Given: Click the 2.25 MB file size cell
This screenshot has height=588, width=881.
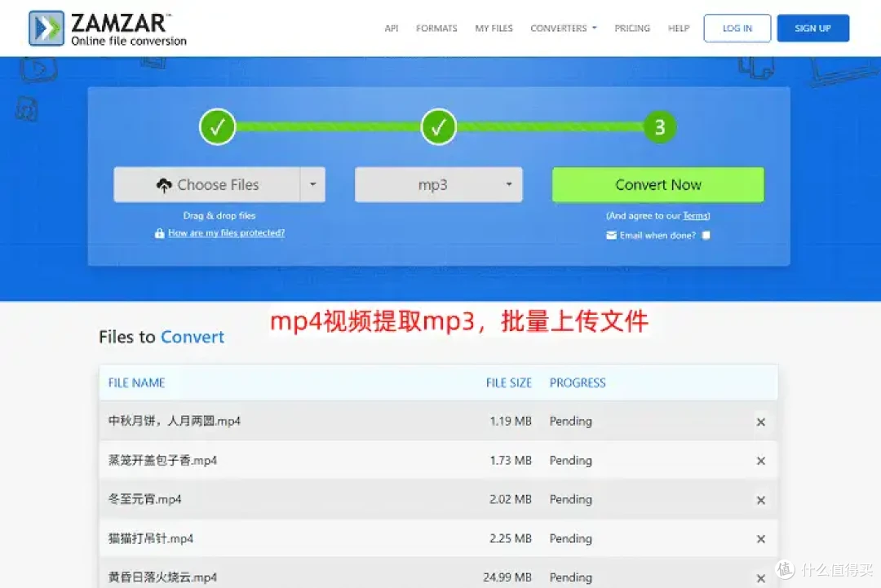Looking at the screenshot, I should tap(510, 538).
